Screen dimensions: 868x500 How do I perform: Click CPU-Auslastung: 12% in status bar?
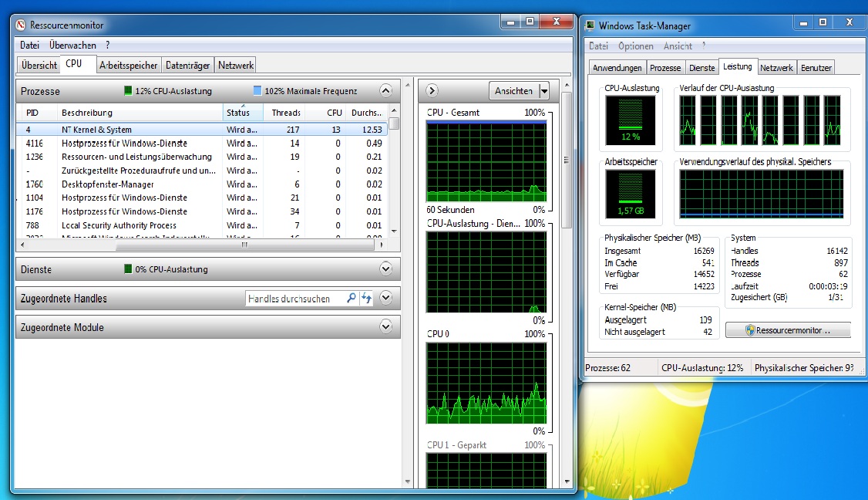[702, 367]
